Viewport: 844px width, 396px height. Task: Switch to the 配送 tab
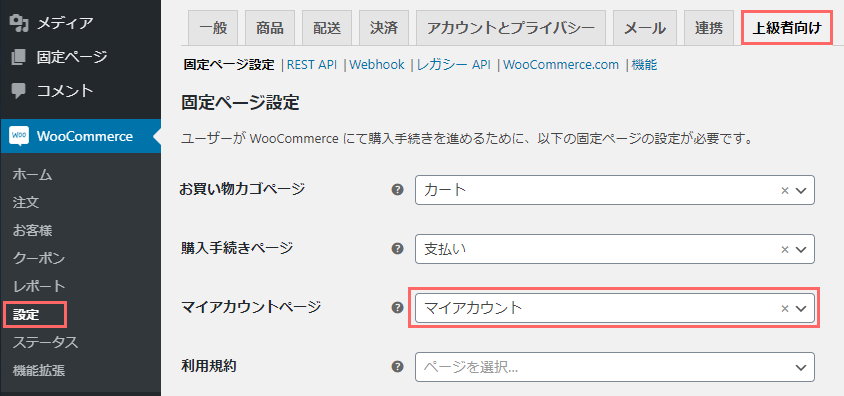click(327, 29)
